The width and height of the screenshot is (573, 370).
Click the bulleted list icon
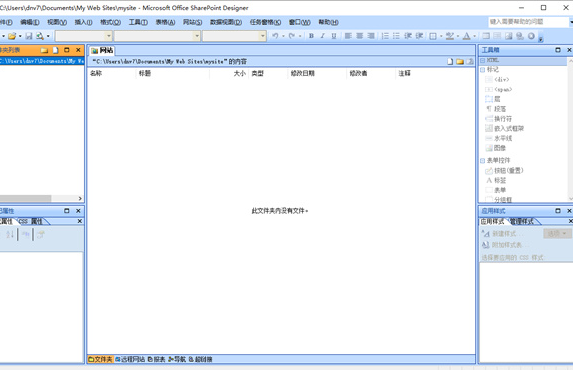(x=396, y=36)
